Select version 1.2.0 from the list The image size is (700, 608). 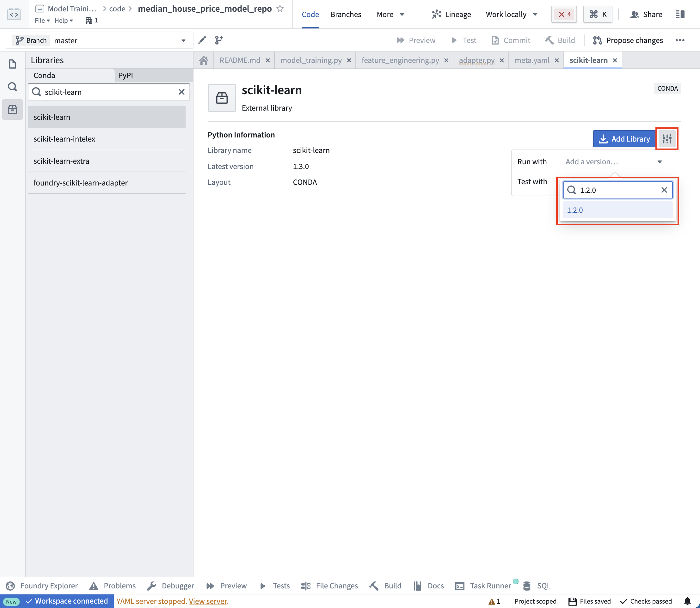coord(618,210)
